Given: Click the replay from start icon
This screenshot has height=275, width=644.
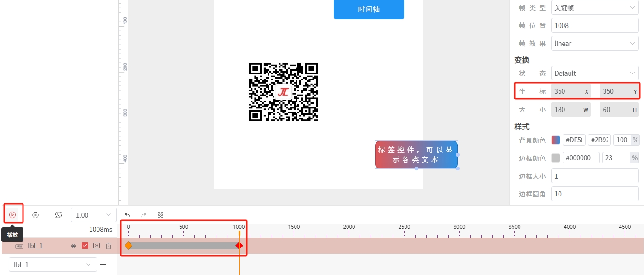Looking at the screenshot, I should [x=35, y=214].
